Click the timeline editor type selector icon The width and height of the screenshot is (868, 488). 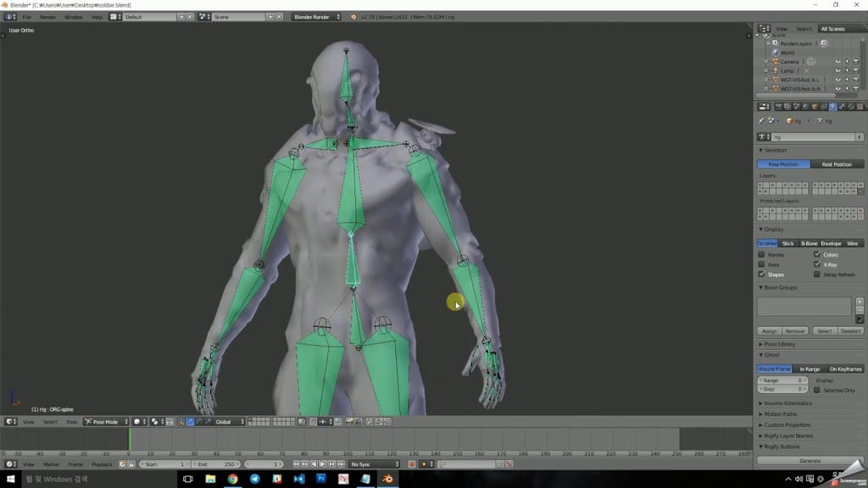8,464
